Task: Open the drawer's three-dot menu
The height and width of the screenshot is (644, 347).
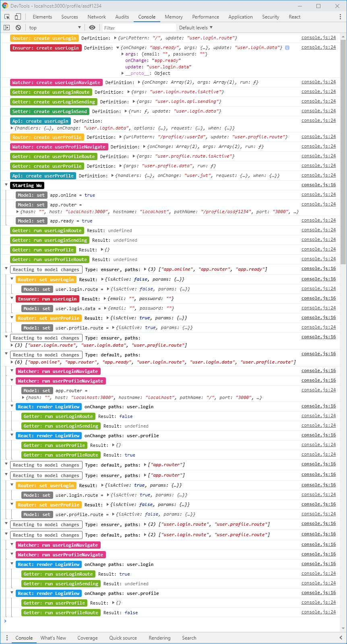Action: 7,638
